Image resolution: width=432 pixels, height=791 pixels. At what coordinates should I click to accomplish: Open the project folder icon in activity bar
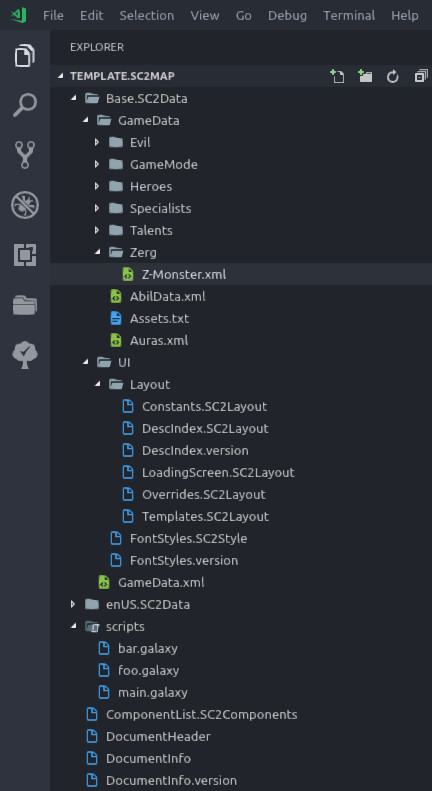coord(25,305)
